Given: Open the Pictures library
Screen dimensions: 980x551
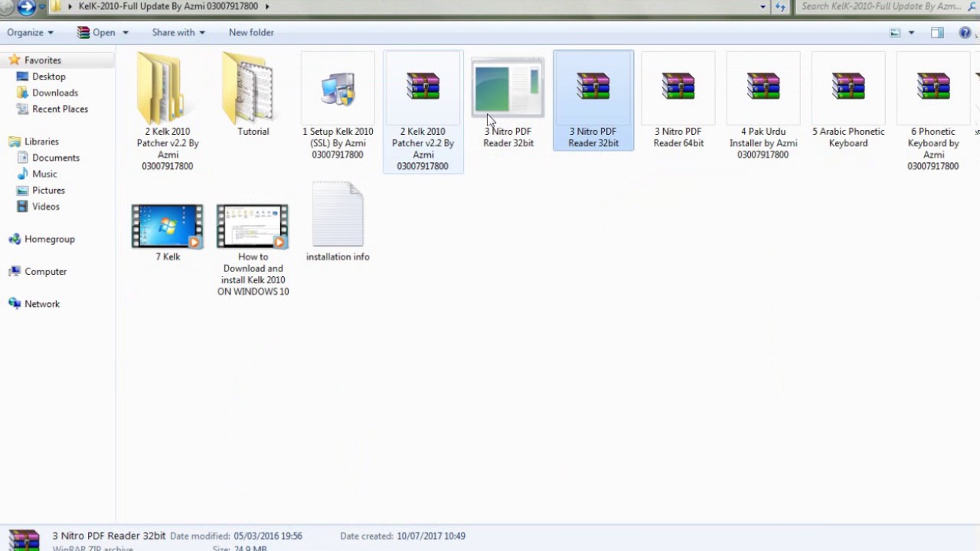Looking at the screenshot, I should point(48,190).
